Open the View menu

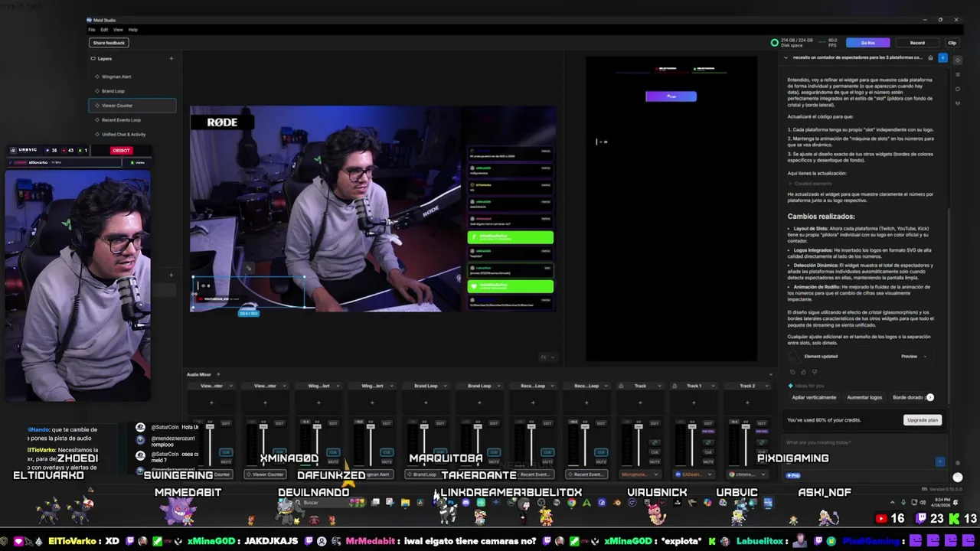pos(118,30)
